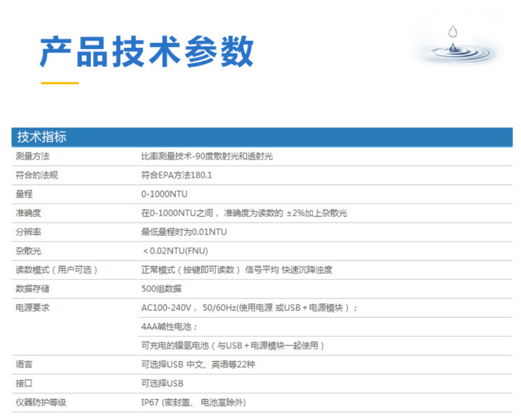The height and width of the screenshot is (420, 521).
Task: Click the yellow underline bar below the heading
Action: (60, 83)
